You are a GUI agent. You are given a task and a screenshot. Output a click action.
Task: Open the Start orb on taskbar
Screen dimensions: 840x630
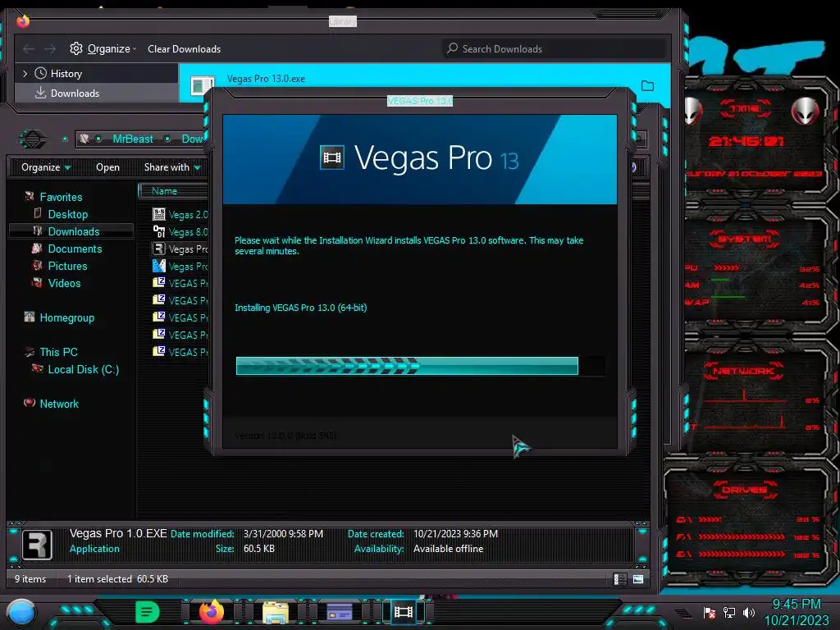(21, 613)
